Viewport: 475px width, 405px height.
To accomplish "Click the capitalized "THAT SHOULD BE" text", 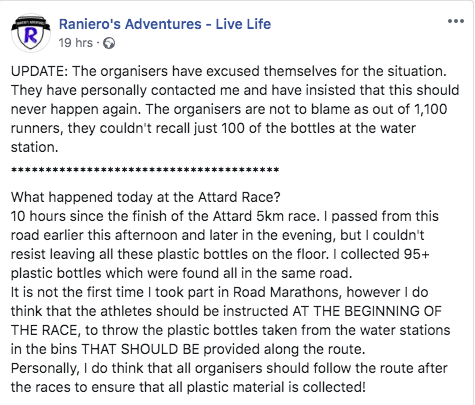I will [140, 349].
